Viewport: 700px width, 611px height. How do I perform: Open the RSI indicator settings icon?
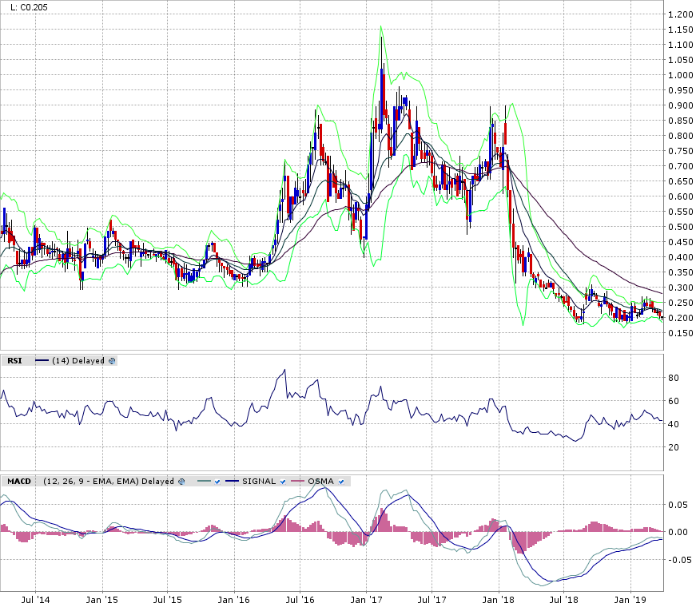point(112,361)
